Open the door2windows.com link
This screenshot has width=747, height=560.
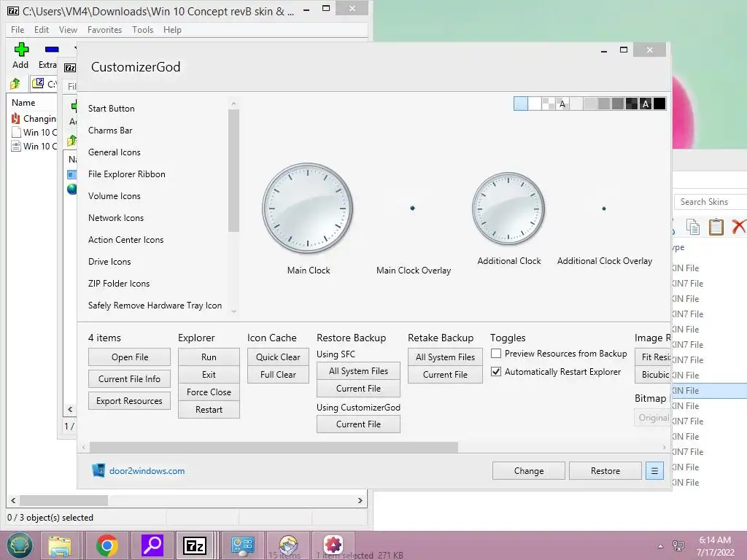147,471
